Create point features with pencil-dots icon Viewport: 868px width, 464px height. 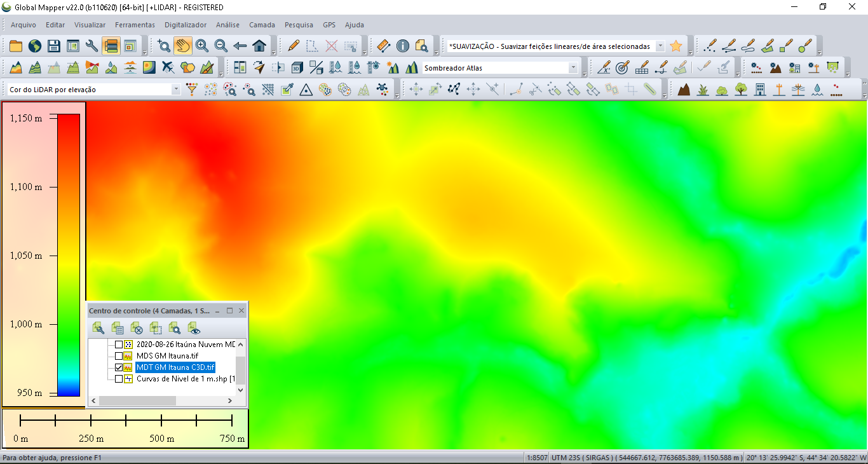(x=710, y=46)
